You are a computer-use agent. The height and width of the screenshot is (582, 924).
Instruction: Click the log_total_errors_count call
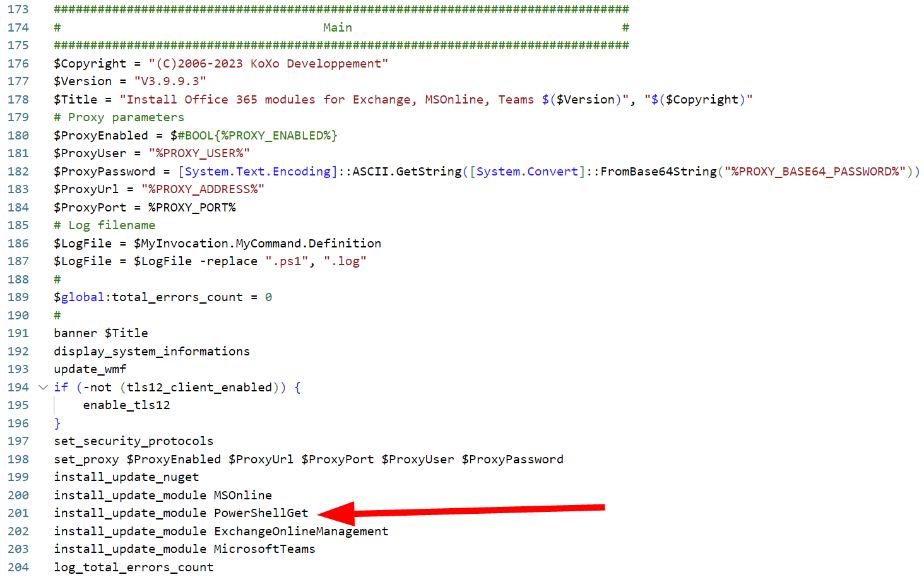click(134, 567)
